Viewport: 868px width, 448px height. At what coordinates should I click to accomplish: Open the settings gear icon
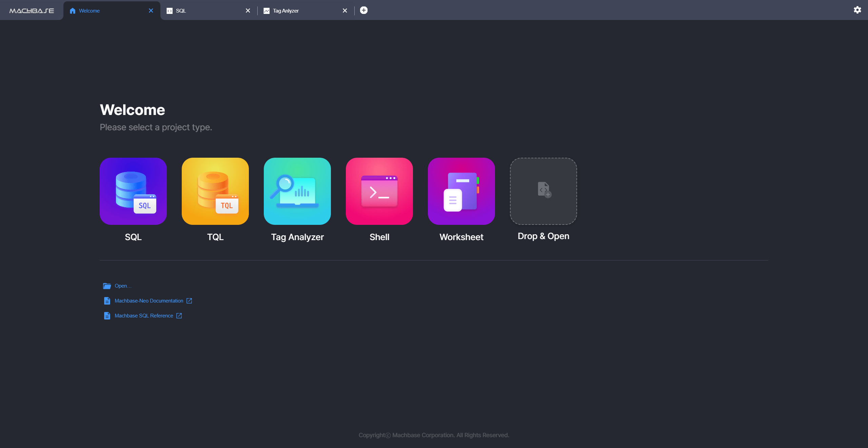(x=857, y=10)
